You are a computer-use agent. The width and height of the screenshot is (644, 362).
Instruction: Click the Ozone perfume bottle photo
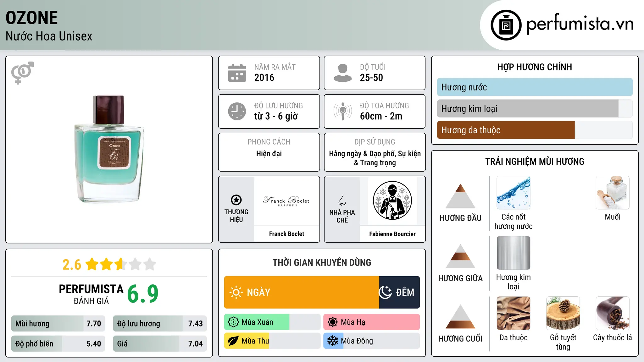point(109,149)
